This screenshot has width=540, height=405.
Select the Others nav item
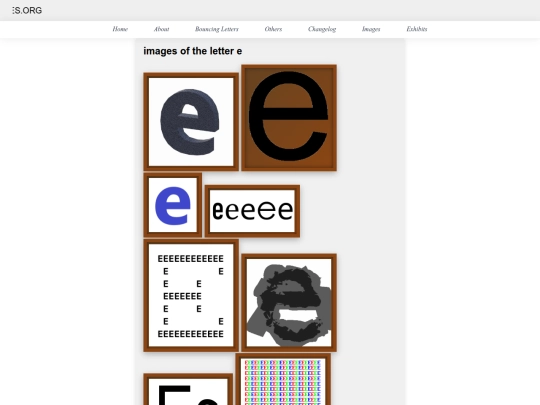(273, 29)
